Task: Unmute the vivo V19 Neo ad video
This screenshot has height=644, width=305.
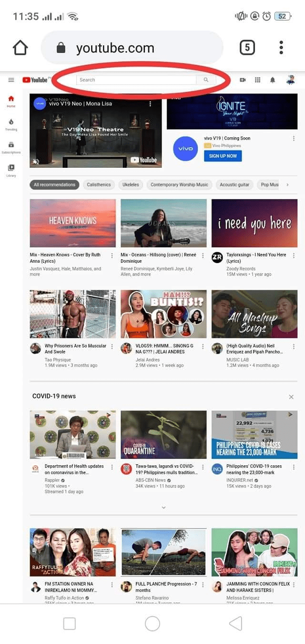Action: pos(36,162)
